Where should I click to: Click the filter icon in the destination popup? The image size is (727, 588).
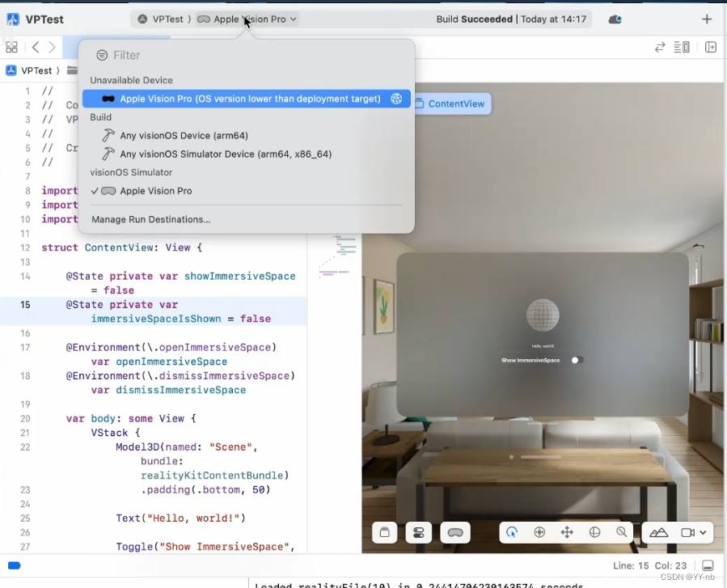click(x=102, y=55)
